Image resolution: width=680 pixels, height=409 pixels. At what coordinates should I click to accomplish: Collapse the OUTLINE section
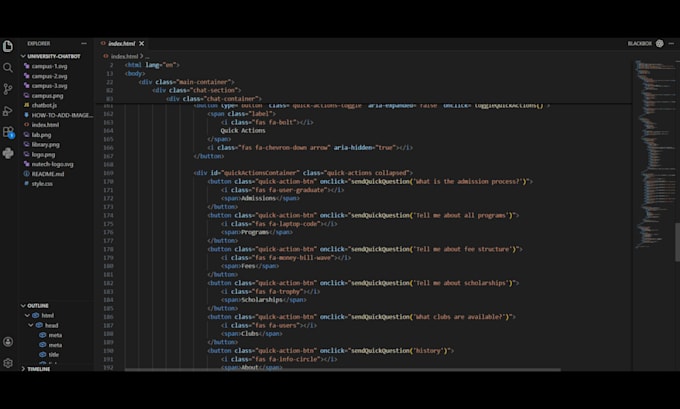[38, 306]
